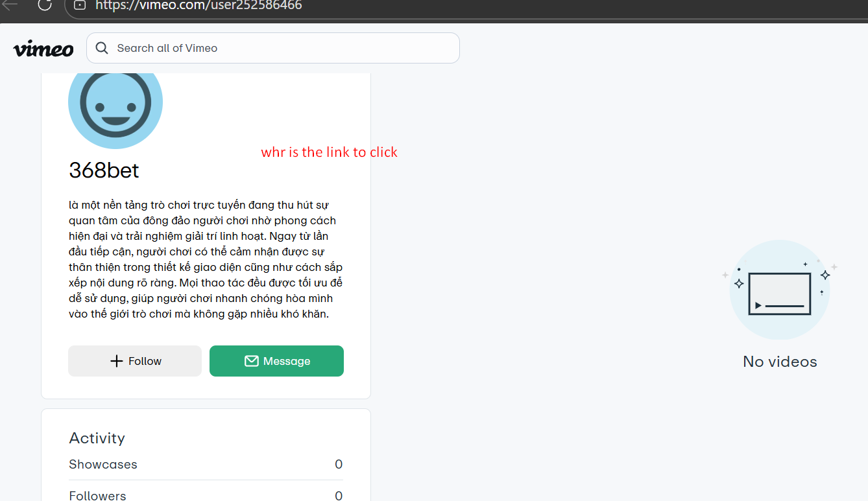The height and width of the screenshot is (501, 868).
Task: Select the vimeo.com URL in the address bar
Action: (x=199, y=6)
